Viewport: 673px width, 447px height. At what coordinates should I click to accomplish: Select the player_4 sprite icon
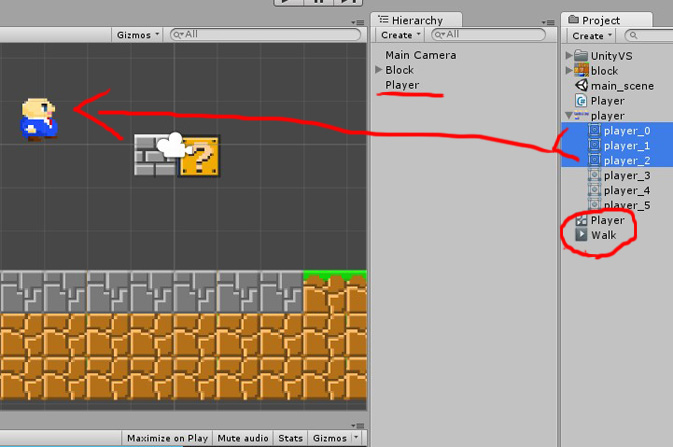click(594, 190)
